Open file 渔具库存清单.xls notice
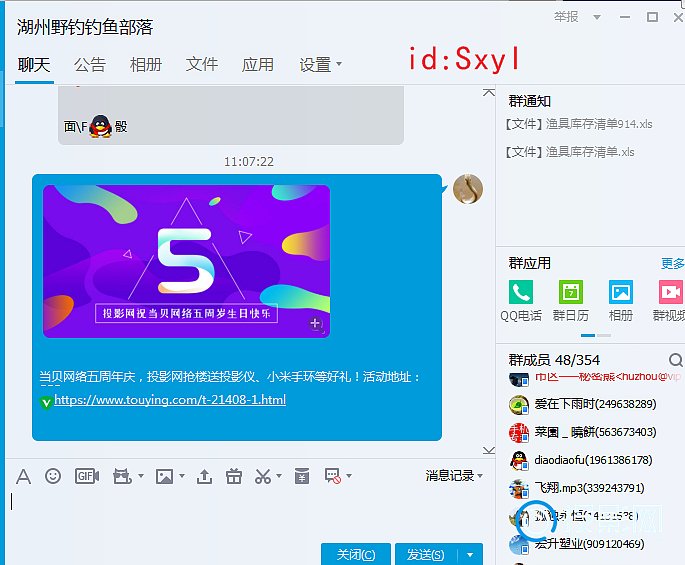685x565 pixels. (x=570, y=152)
